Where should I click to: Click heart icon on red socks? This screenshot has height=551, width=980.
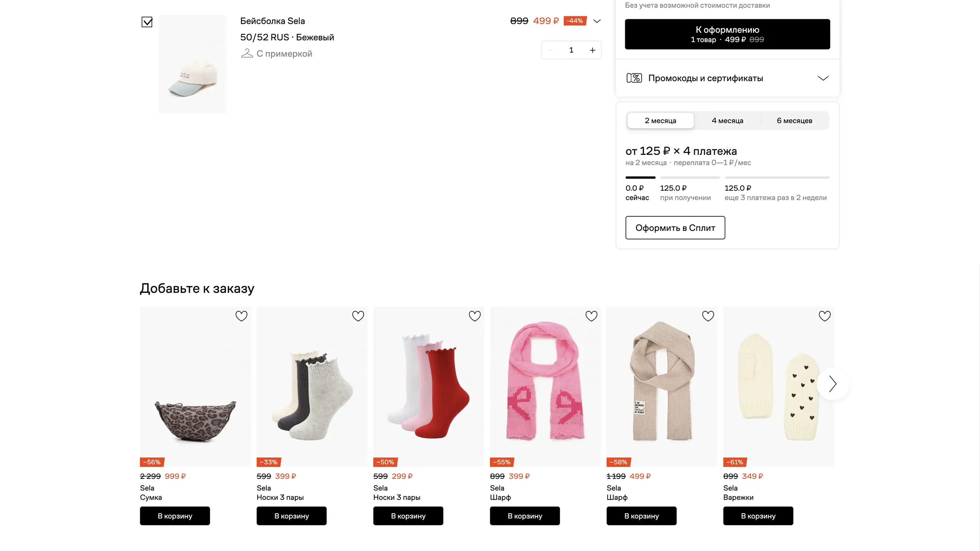pyautogui.click(x=474, y=316)
